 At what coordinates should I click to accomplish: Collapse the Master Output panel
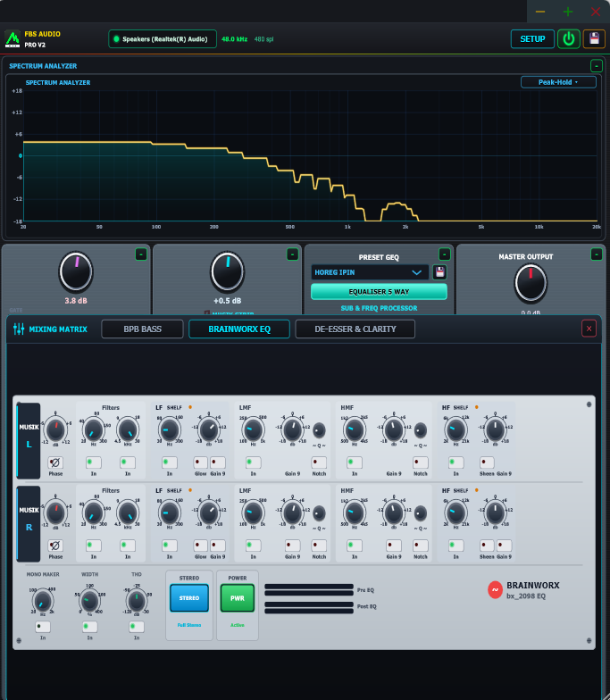[x=597, y=254]
